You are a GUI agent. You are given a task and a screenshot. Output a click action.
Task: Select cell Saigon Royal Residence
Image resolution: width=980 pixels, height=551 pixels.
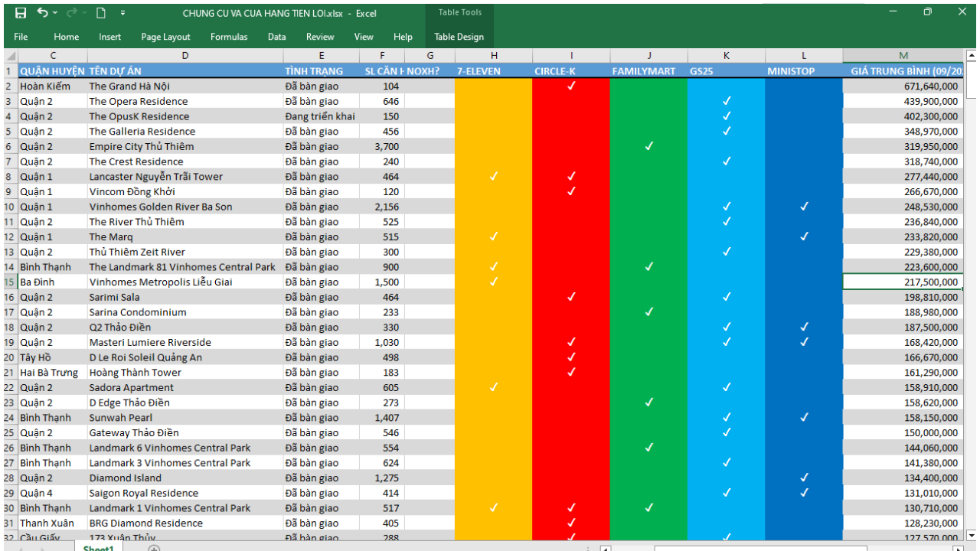pyautogui.click(x=185, y=493)
